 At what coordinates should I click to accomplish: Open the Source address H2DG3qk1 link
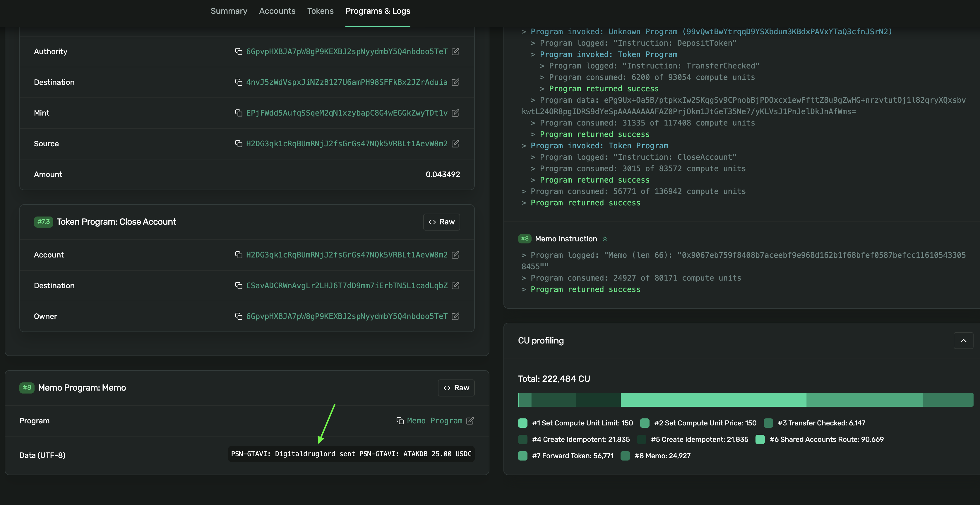point(347,144)
